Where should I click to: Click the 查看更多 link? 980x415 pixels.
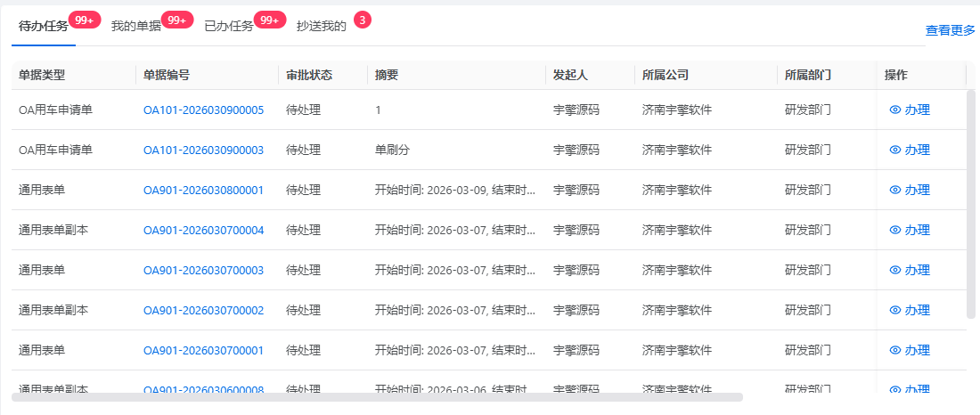click(x=950, y=30)
